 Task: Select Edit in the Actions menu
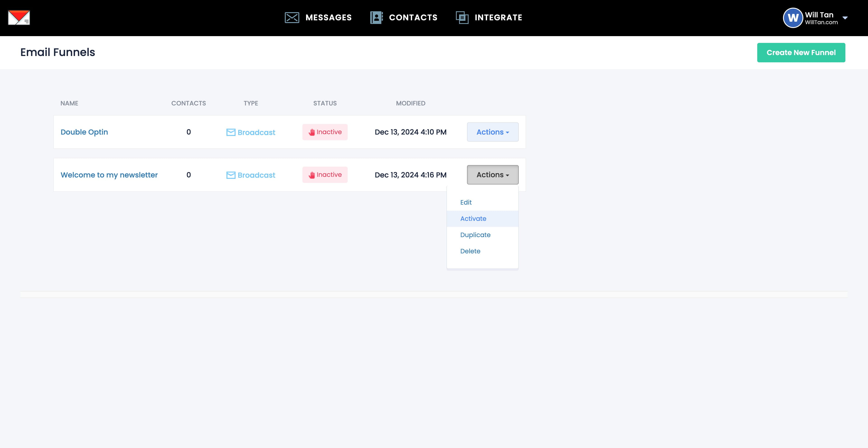coord(466,202)
